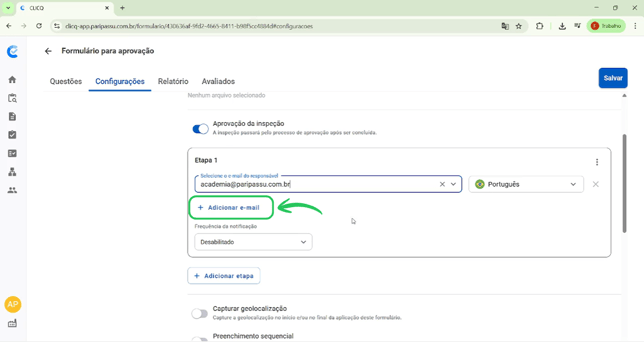Click Adicionar etapa button
This screenshot has width=644, height=360.
(224, 276)
